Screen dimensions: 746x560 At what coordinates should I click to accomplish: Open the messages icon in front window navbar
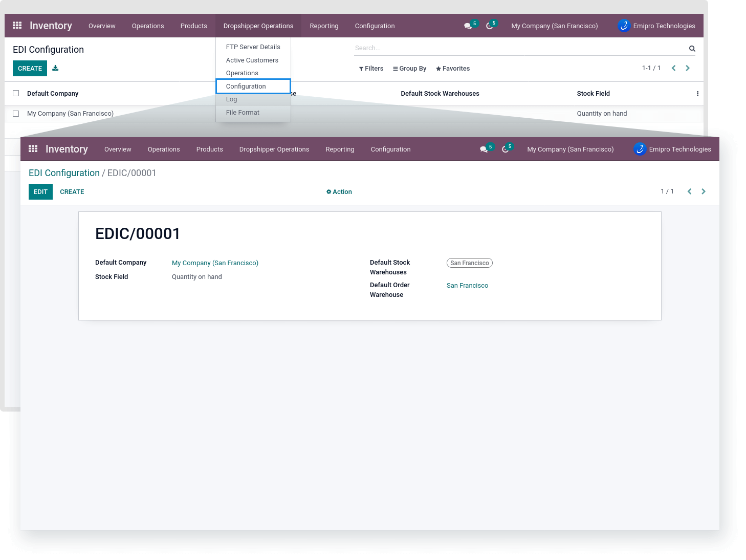pos(484,149)
